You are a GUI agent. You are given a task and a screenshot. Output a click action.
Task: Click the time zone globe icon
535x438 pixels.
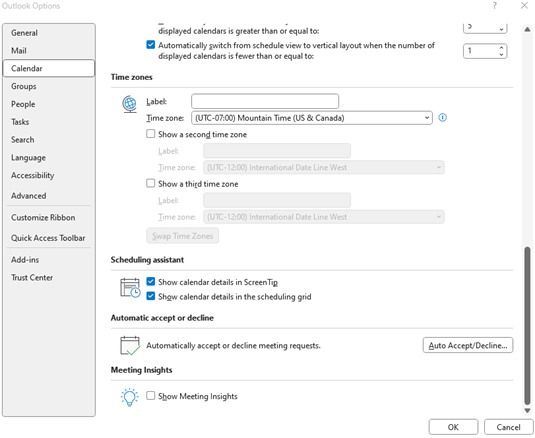(x=130, y=104)
